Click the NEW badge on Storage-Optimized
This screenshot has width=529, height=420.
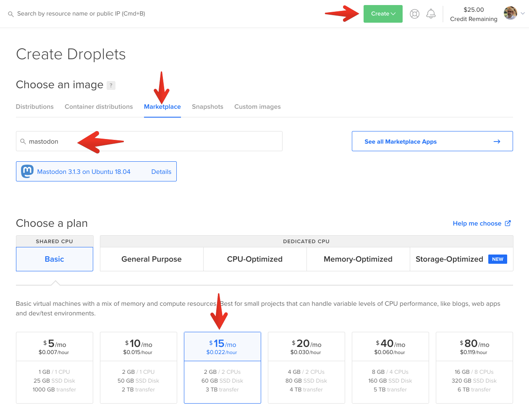pos(498,259)
